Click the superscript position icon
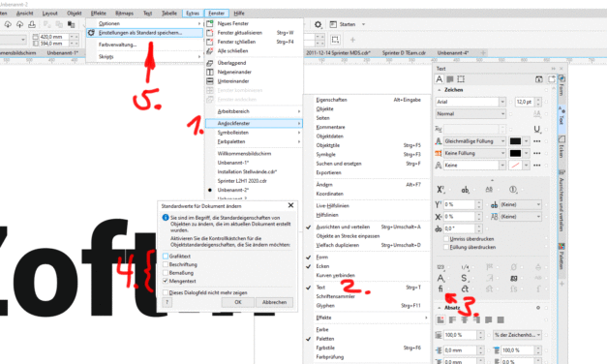 (x=440, y=190)
